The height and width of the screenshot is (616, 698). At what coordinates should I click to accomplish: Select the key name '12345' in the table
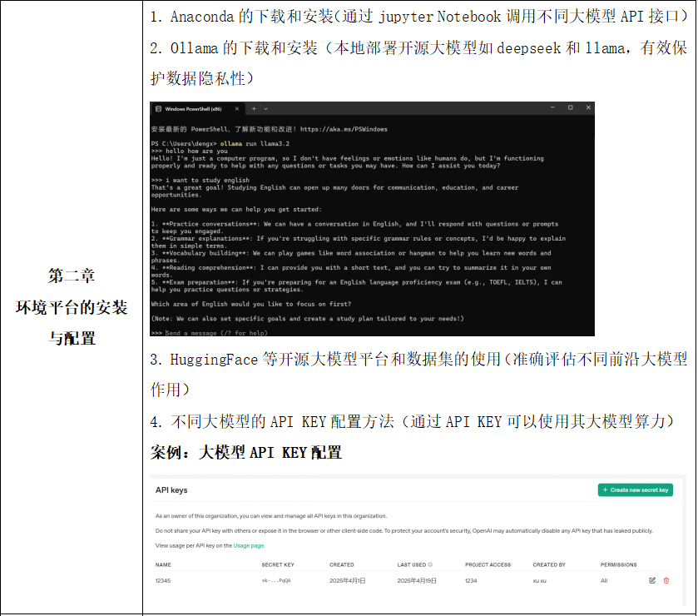pos(163,581)
